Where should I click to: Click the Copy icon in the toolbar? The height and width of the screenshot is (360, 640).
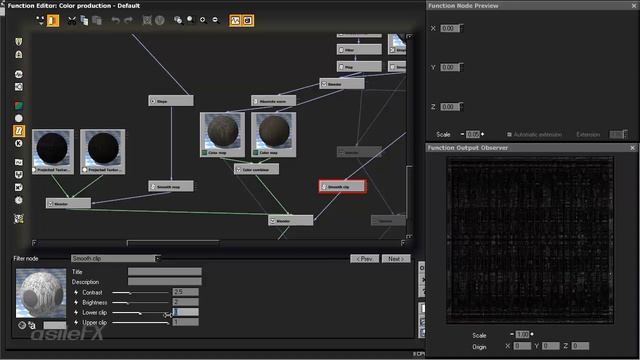click(84, 20)
